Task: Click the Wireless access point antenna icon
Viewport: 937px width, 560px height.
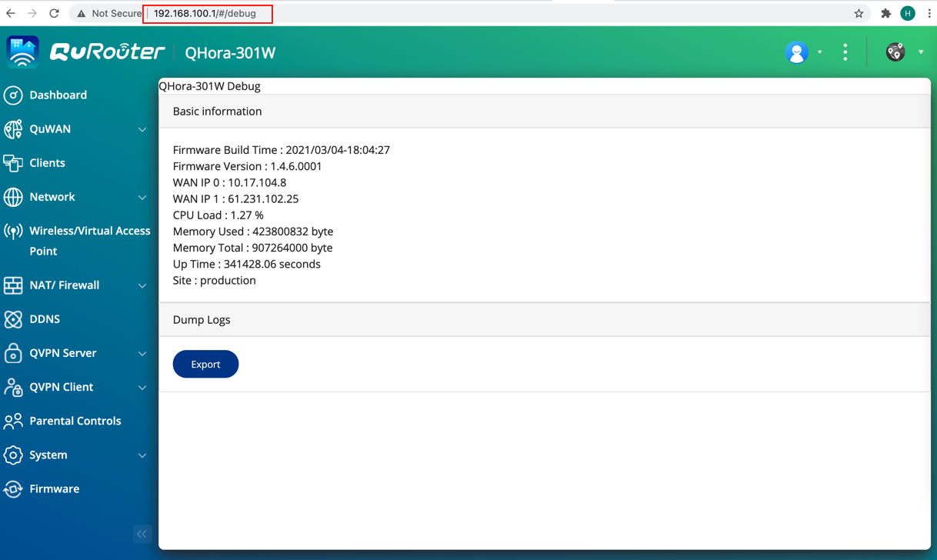Action: (x=13, y=231)
